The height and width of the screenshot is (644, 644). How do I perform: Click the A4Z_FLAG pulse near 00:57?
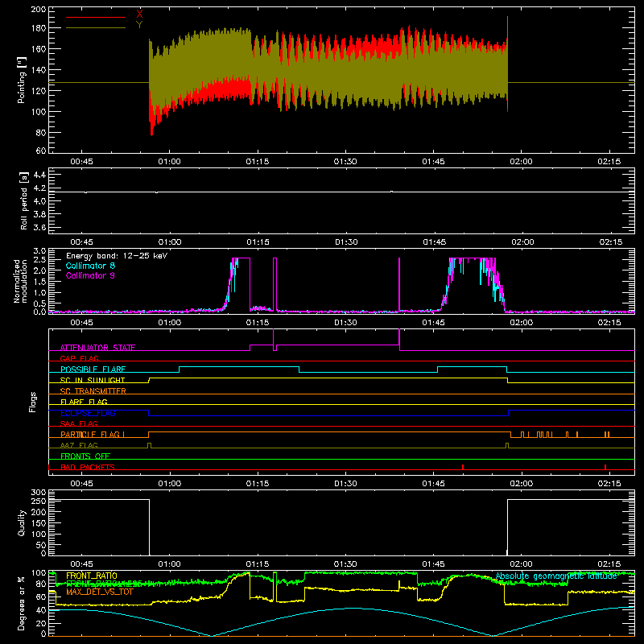click(x=149, y=445)
